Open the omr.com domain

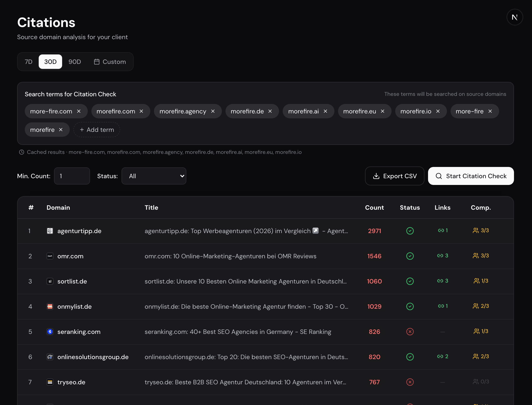tap(70, 256)
